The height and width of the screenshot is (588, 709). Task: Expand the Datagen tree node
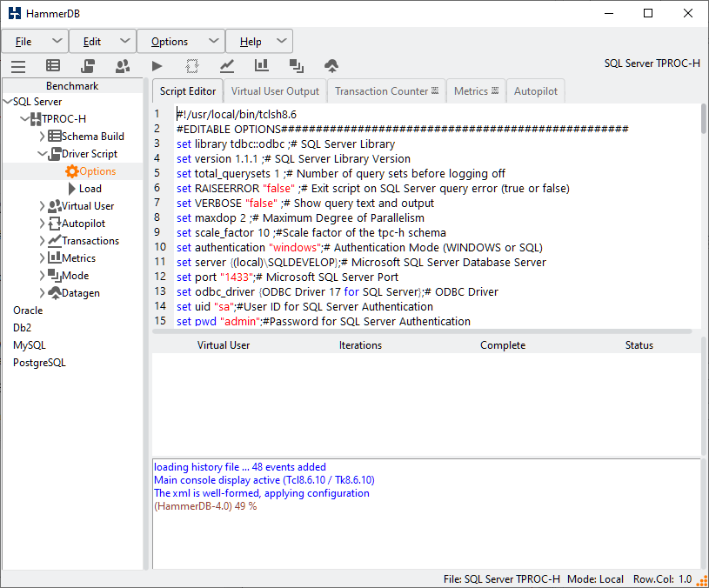42,293
